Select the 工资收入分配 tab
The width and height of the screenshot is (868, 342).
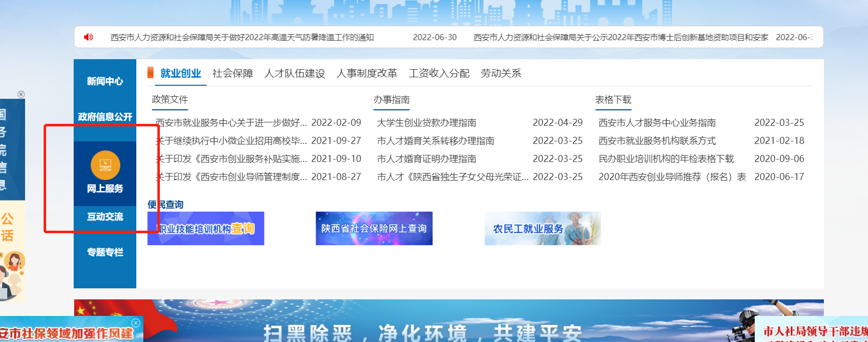coord(439,74)
